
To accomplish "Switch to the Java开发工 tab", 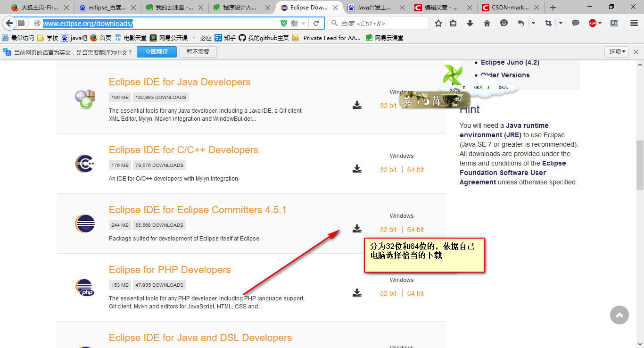I will 376,8.
